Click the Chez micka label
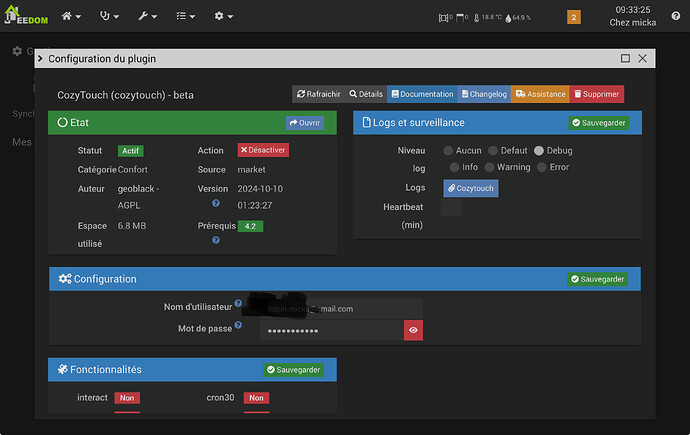Image resolution: width=690 pixels, height=435 pixels. point(633,22)
